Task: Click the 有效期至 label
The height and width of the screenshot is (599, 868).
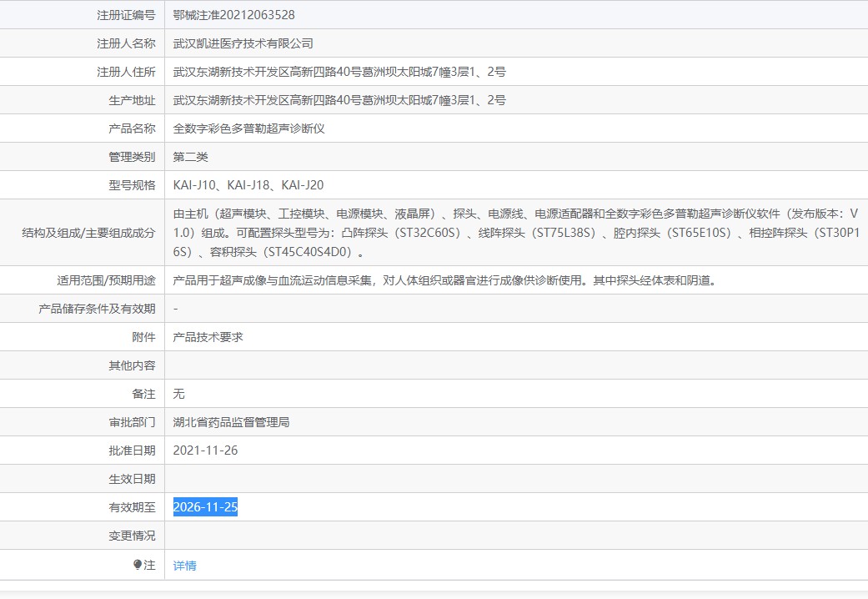Action: 133,507
